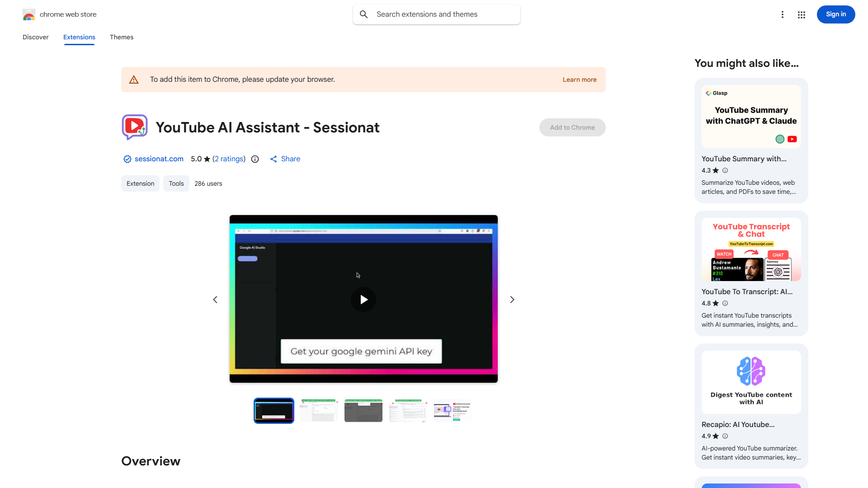Image resolution: width=868 pixels, height=488 pixels.
Task: Click the verified badge next to sessionat.com
Action: (x=127, y=159)
